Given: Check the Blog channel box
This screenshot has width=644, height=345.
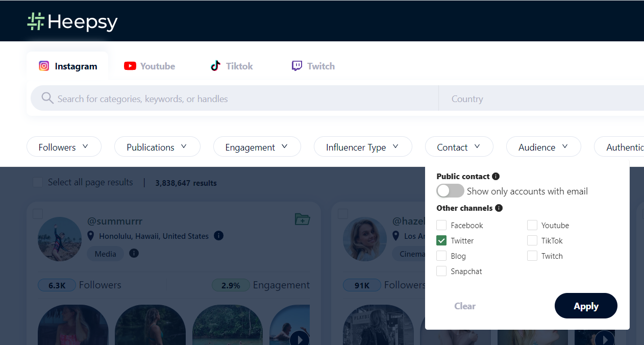Looking at the screenshot, I should click(x=441, y=256).
